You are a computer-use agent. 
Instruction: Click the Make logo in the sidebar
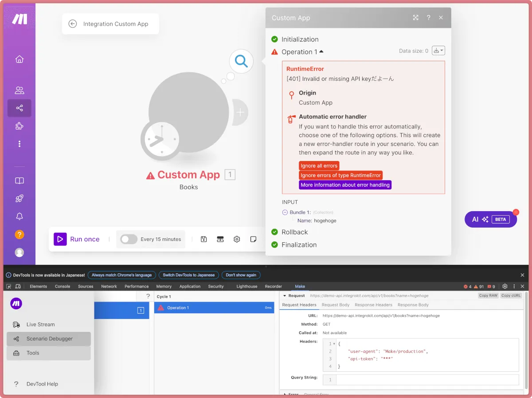tap(20, 19)
